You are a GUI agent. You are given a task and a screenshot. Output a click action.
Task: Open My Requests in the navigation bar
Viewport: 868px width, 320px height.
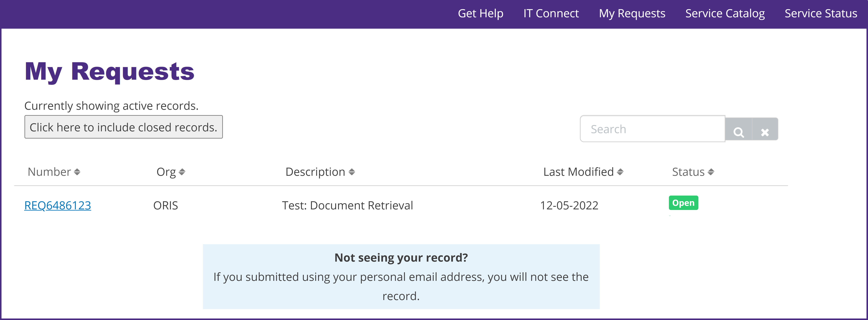coord(632,14)
